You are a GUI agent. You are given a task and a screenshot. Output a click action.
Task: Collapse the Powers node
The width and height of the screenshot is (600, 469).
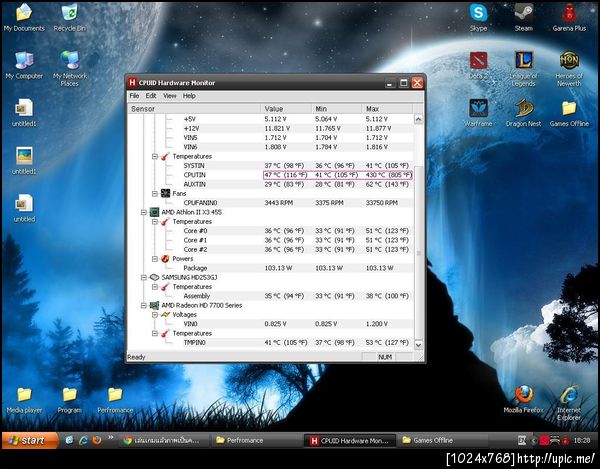(x=155, y=259)
